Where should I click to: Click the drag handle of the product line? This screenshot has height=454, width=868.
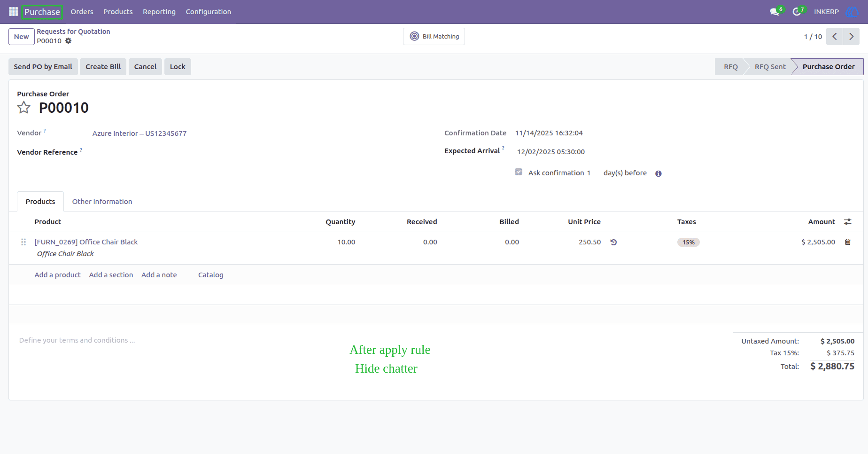(23, 242)
